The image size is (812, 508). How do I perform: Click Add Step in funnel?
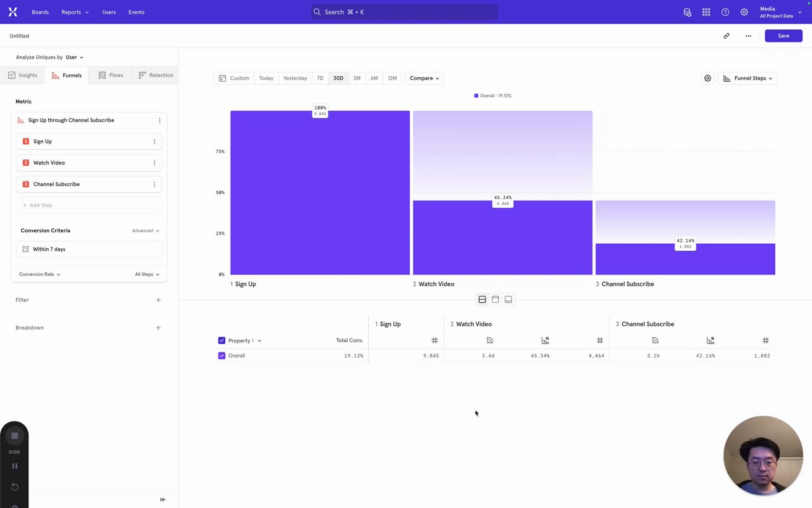click(89, 205)
